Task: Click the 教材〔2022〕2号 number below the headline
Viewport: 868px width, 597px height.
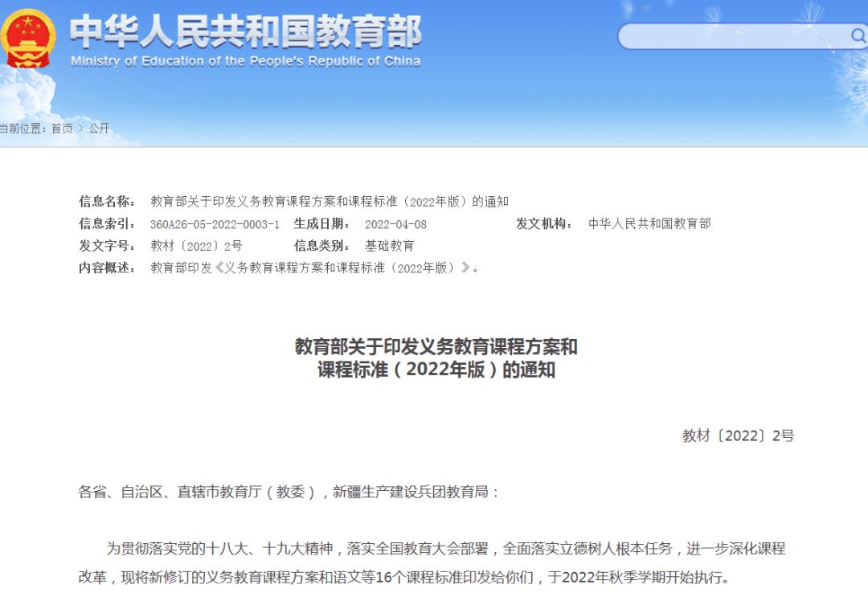Action: 738,435
